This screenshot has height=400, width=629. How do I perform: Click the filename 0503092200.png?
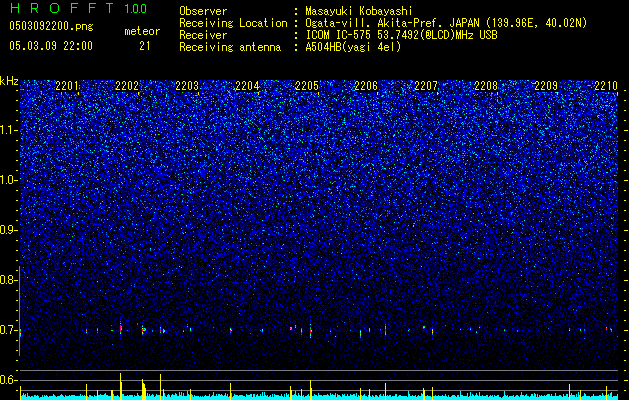click(51, 26)
